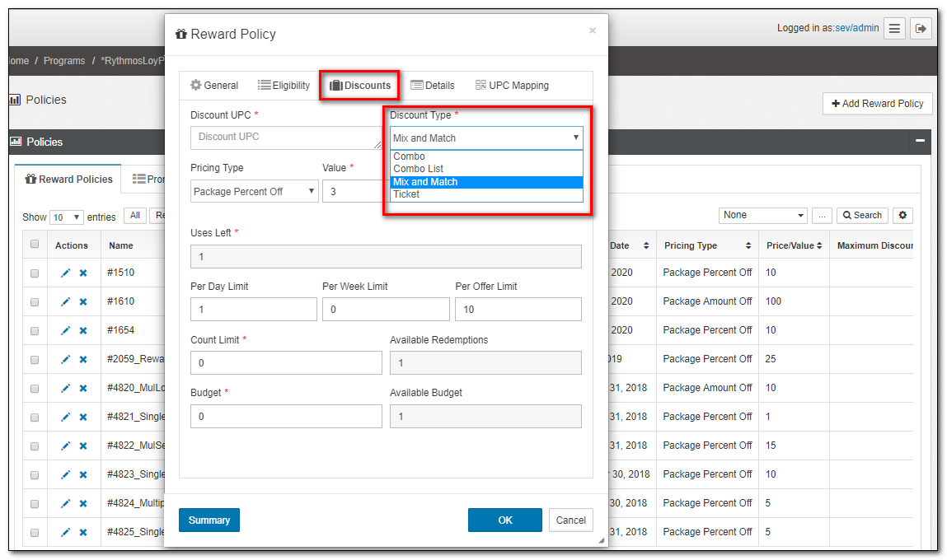This screenshot has width=947, height=560.
Task: Sort the table by Price/Value column
Action: pos(793,245)
